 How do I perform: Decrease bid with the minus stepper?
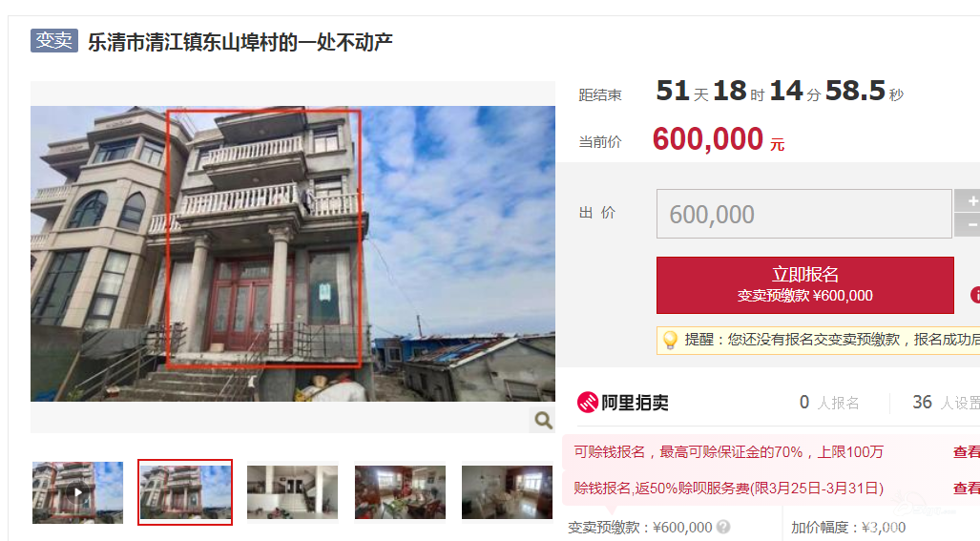pos(967,225)
